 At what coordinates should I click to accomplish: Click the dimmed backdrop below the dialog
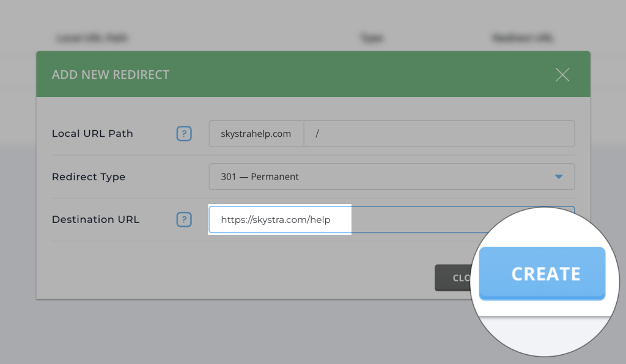pos(245,333)
